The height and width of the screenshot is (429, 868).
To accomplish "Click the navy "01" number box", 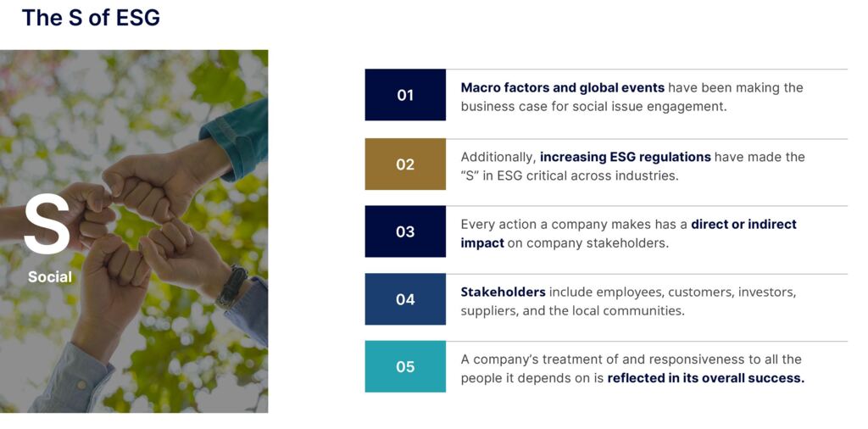I will click(x=405, y=95).
